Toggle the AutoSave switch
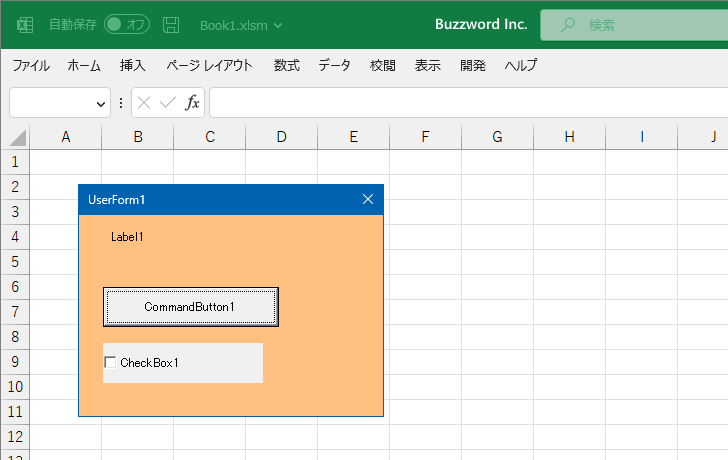728x460 pixels. pyautogui.click(x=127, y=25)
